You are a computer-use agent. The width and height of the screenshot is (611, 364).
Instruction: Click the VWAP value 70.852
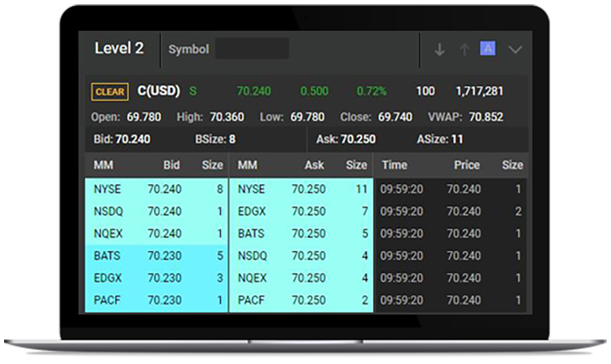point(486,116)
